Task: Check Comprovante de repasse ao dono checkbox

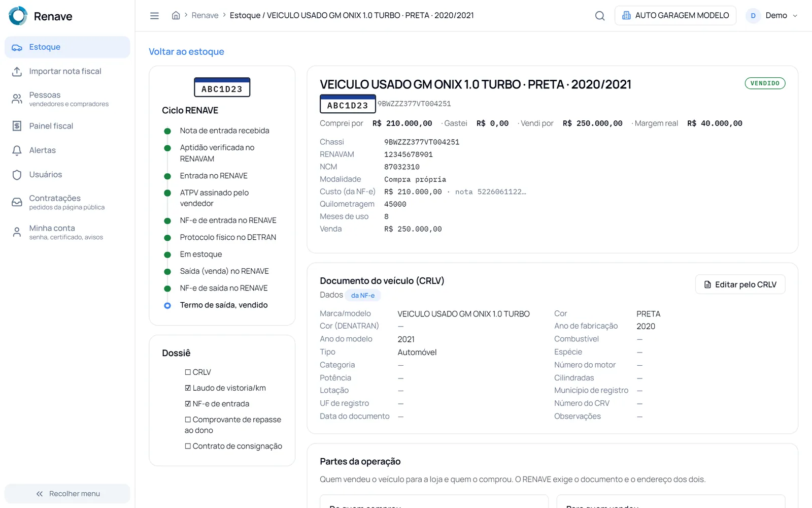Action: (x=188, y=420)
